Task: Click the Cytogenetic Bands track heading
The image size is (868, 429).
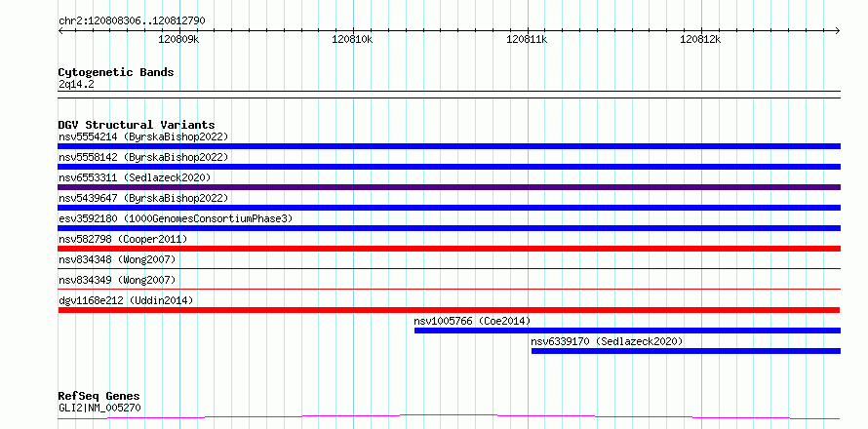Action: tap(116, 72)
